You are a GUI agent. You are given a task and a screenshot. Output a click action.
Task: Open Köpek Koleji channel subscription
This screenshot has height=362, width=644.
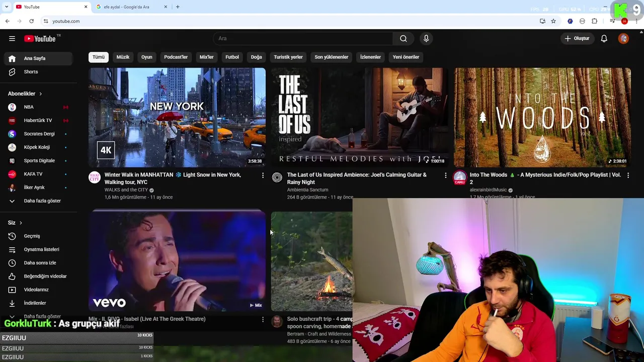coord(38,147)
